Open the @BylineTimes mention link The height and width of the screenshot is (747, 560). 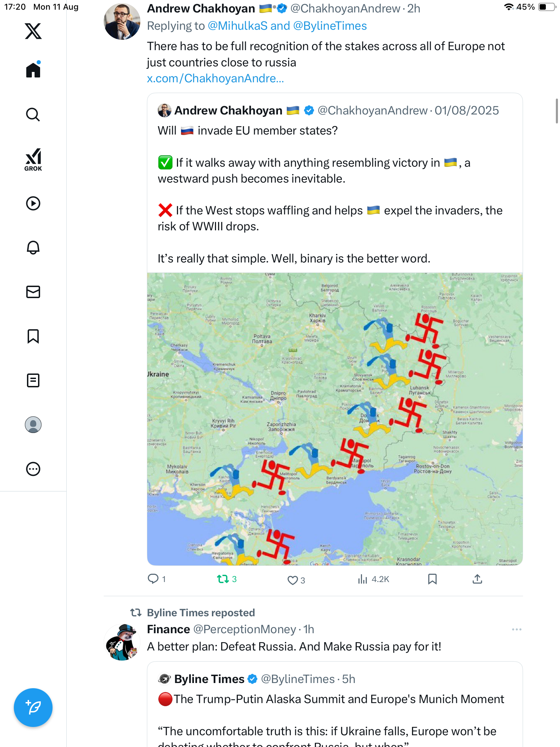[x=330, y=26]
